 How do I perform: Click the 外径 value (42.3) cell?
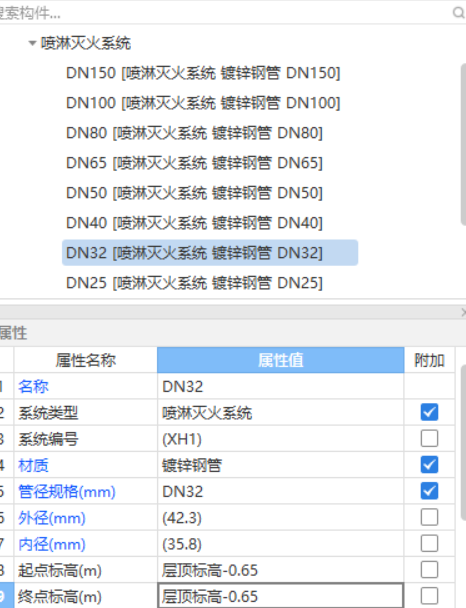pos(281,518)
